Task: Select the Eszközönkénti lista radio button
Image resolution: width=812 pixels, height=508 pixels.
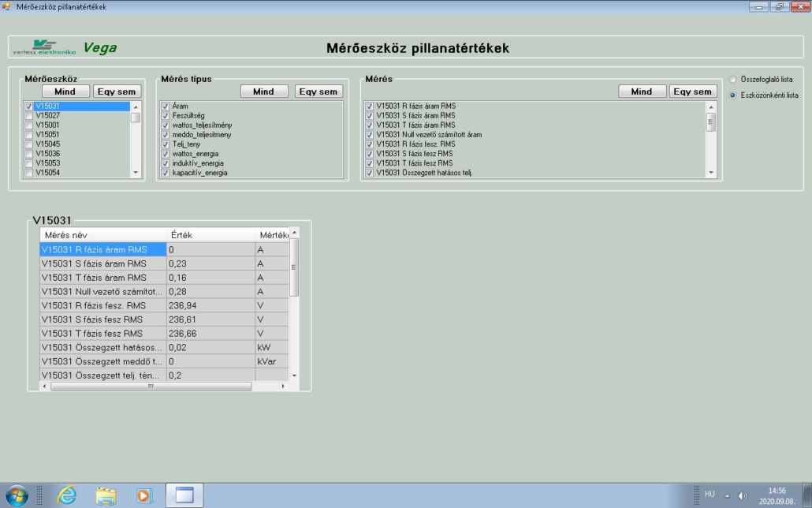Action: click(733, 95)
